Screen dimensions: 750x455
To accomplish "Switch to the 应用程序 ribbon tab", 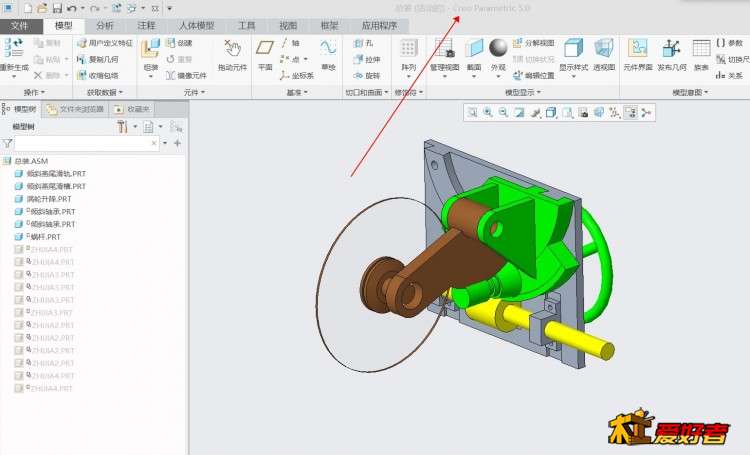I will pos(379,26).
